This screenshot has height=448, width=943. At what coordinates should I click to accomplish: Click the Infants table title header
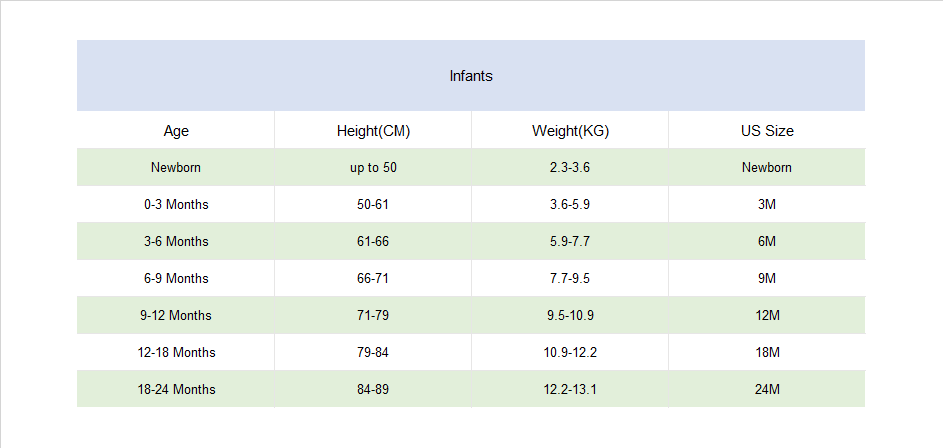pos(471,76)
